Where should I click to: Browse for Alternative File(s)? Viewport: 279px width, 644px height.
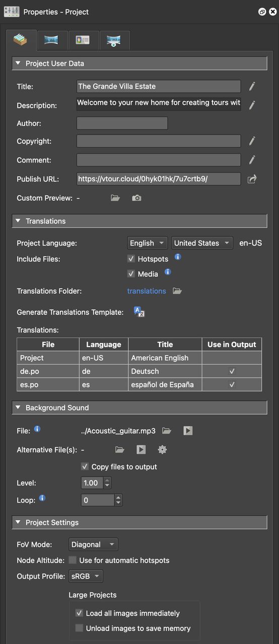[x=120, y=450]
